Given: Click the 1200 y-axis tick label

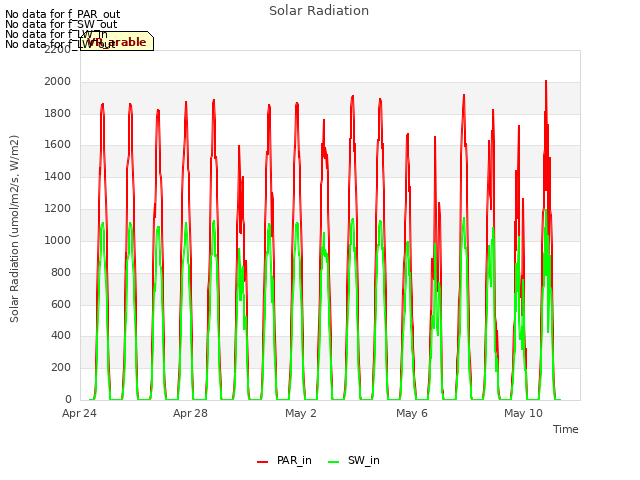Looking at the screenshot, I should tap(58, 209).
